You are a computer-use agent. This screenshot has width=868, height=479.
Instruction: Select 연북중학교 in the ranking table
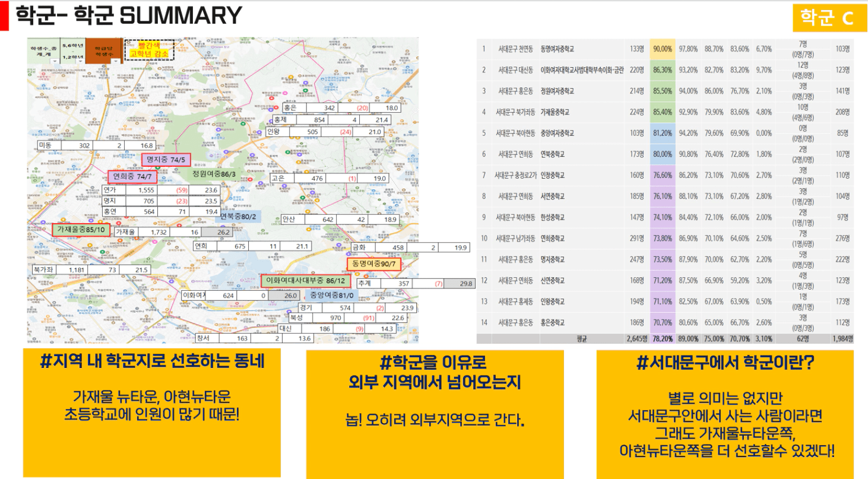[x=553, y=154]
